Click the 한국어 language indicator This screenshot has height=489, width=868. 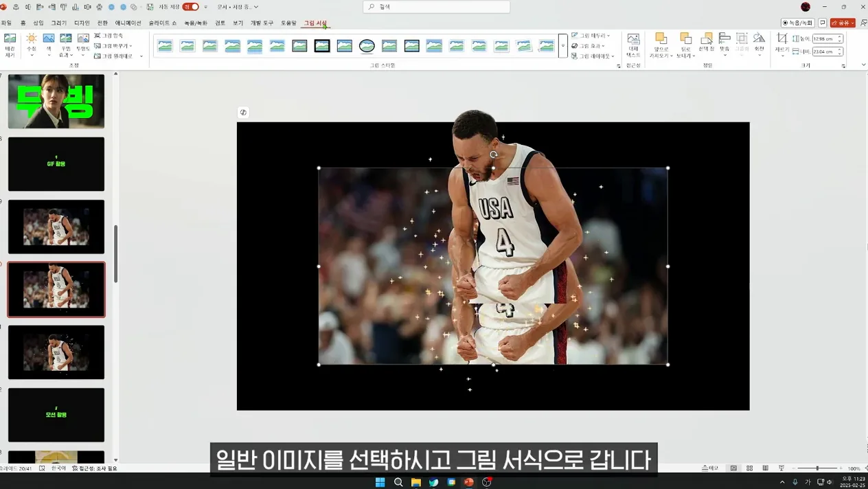tap(58, 468)
